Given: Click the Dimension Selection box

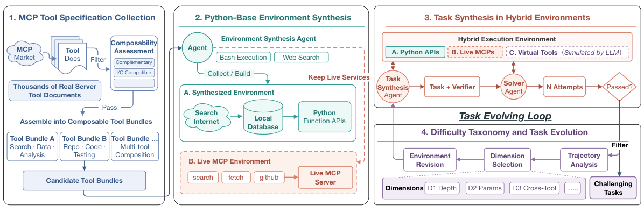Looking at the screenshot, I should [x=507, y=160].
